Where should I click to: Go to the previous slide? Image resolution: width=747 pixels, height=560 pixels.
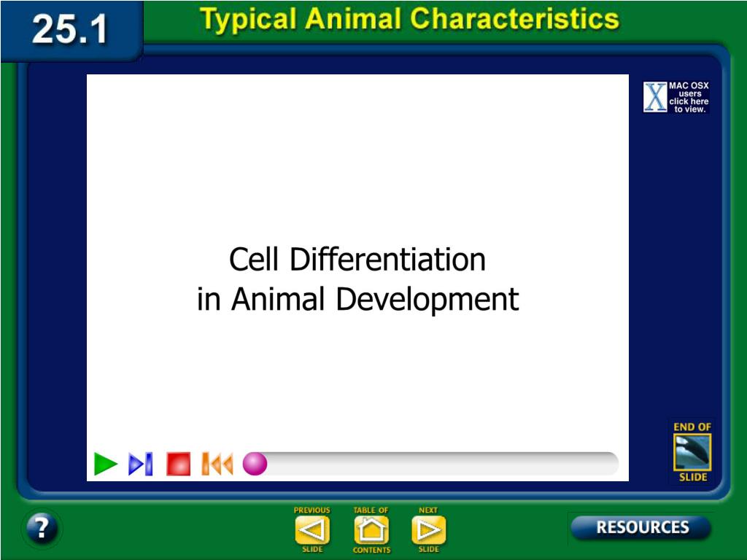click(312, 530)
